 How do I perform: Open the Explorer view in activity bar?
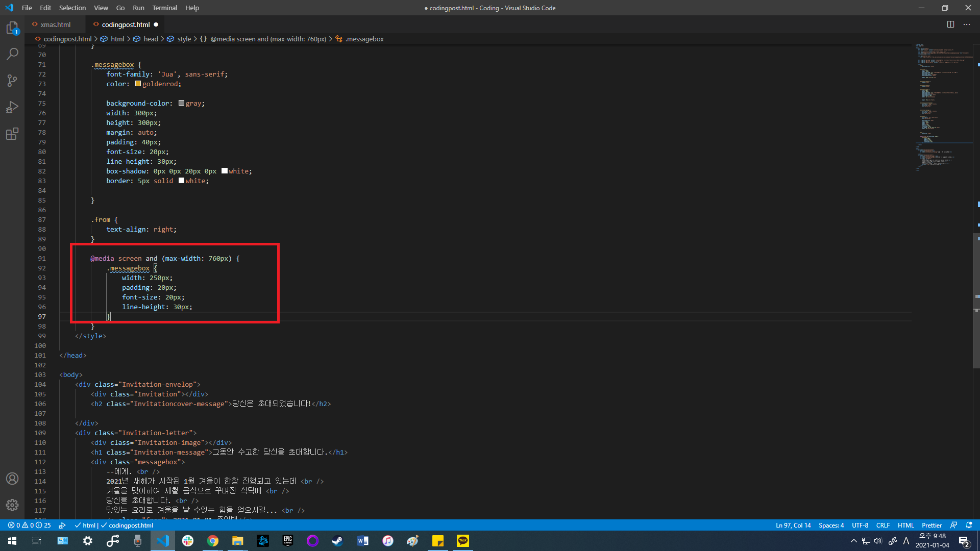coord(12,28)
